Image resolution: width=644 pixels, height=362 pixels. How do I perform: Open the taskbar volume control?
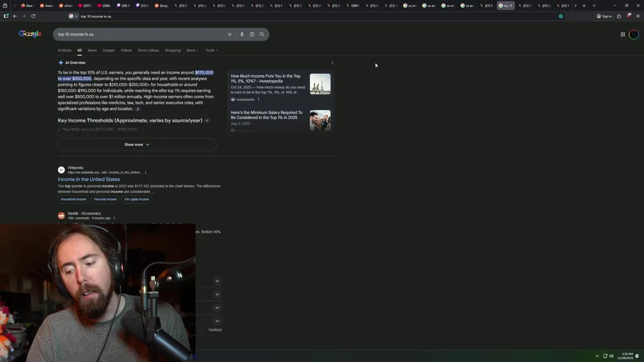(611, 356)
